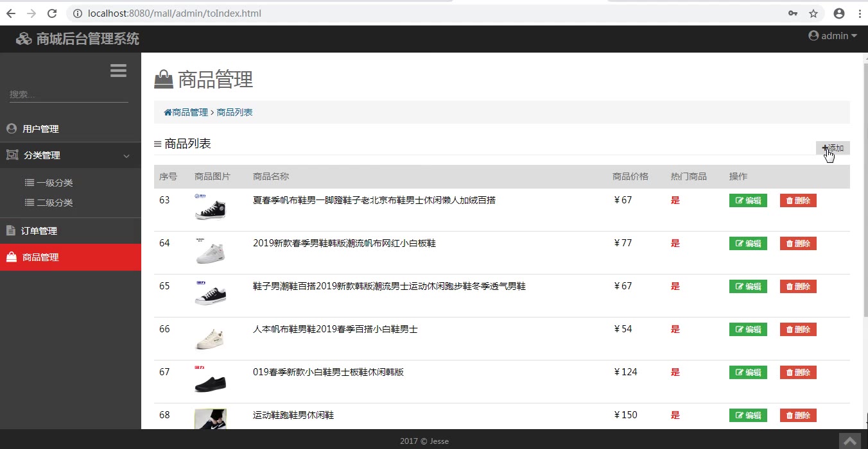The height and width of the screenshot is (449, 868).
Task: Click the 序号 column header
Action: click(x=168, y=176)
